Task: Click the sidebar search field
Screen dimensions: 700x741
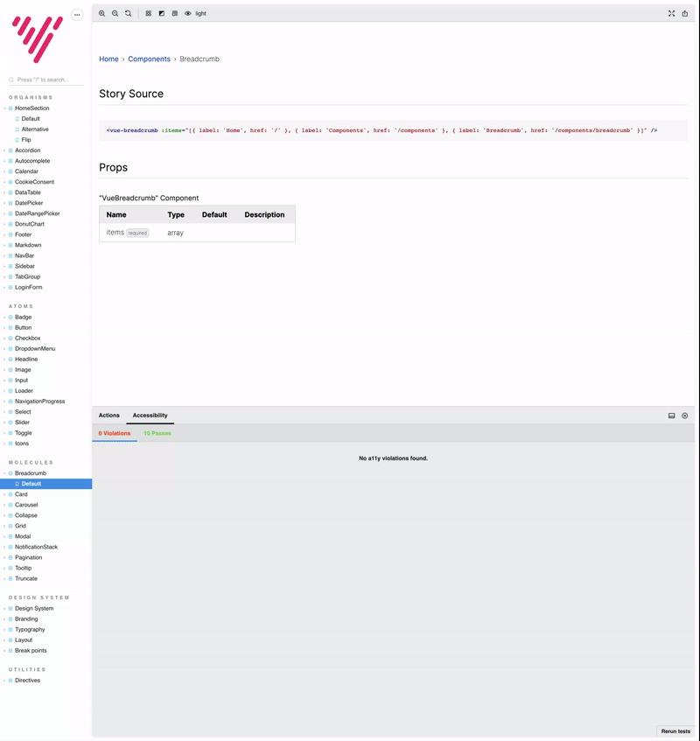Action: click(x=44, y=79)
